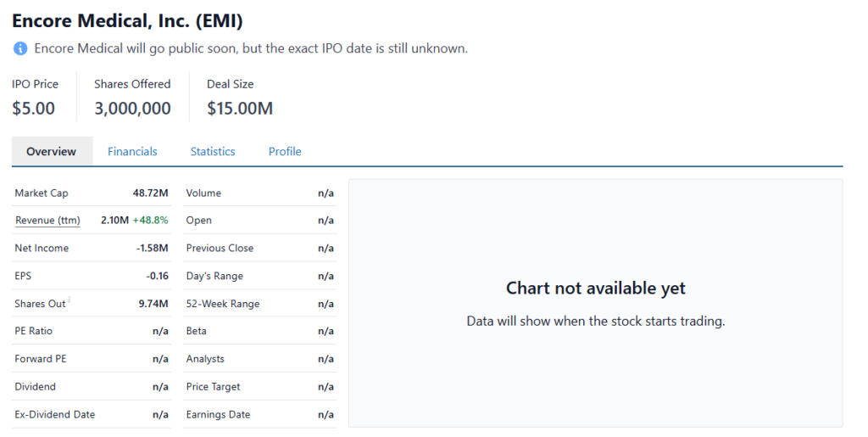Click the blue info icon beside IPO notice
The width and height of the screenshot is (868, 437).
pyautogui.click(x=20, y=48)
